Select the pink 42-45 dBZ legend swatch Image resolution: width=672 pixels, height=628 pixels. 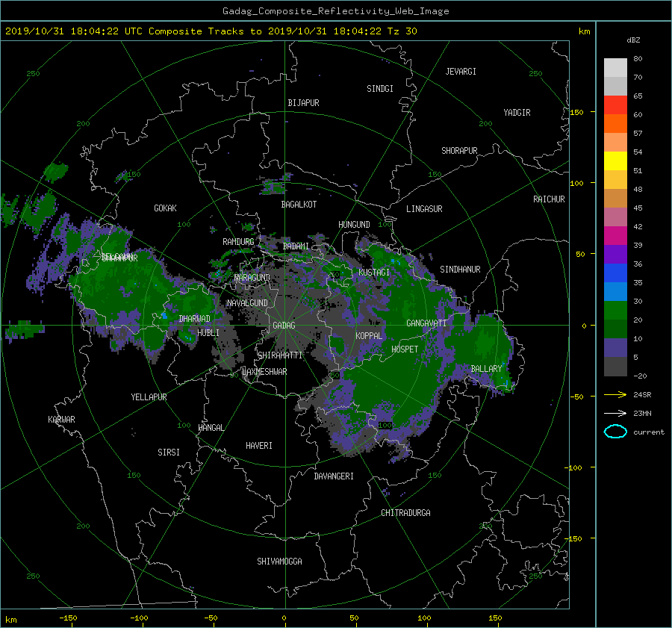tap(615, 217)
